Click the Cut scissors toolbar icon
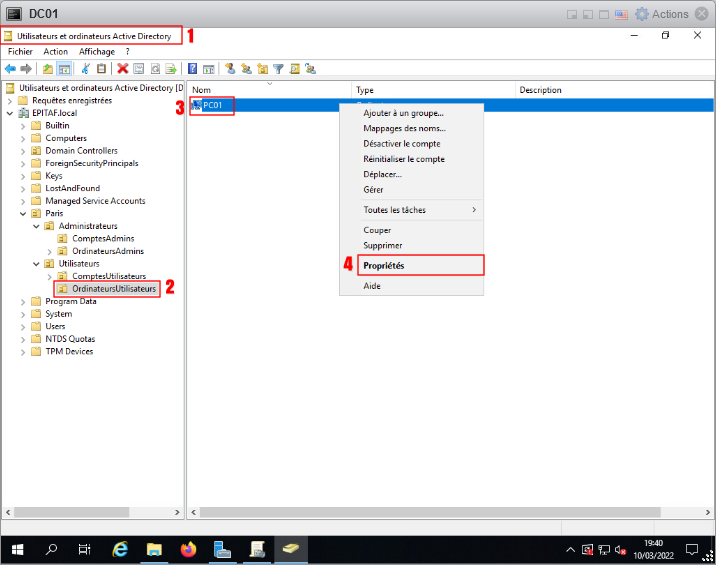716x565 pixels. coord(86,69)
